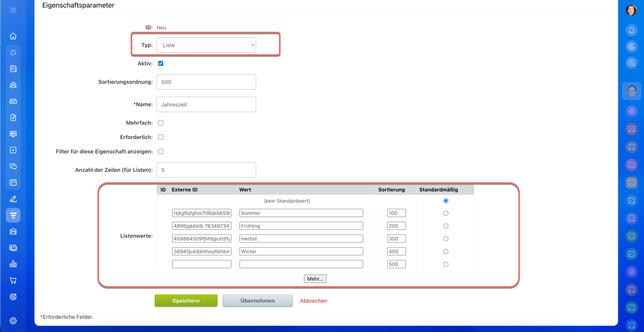Open the people/employees icon in sidebar
644x332 pixels.
13,85
